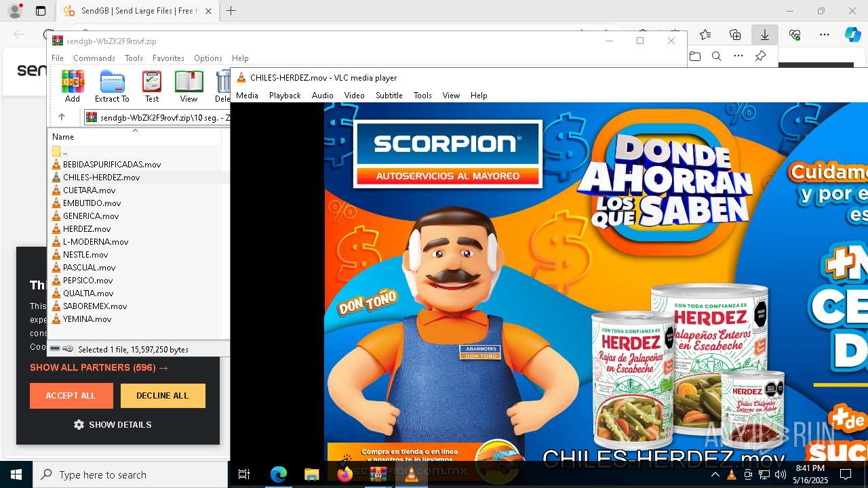Viewport: 868px width, 488px height.
Task: Open Edge favorites star icon
Action: [705, 35]
